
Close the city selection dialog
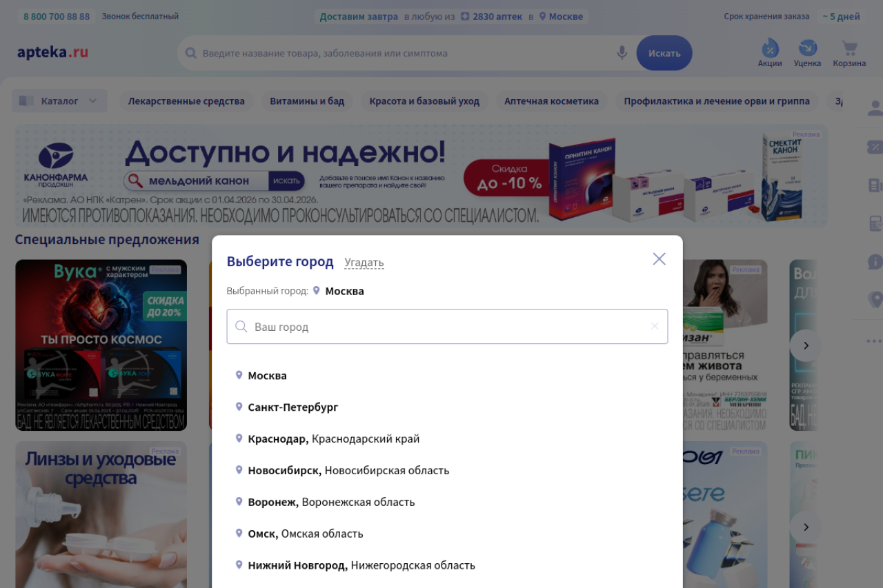pyautogui.click(x=659, y=259)
